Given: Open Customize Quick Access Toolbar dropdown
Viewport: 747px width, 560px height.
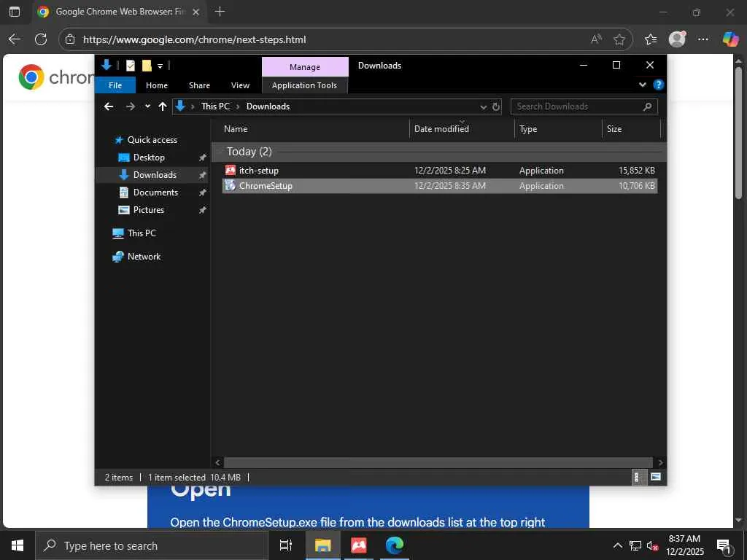Looking at the screenshot, I should pos(160,66).
